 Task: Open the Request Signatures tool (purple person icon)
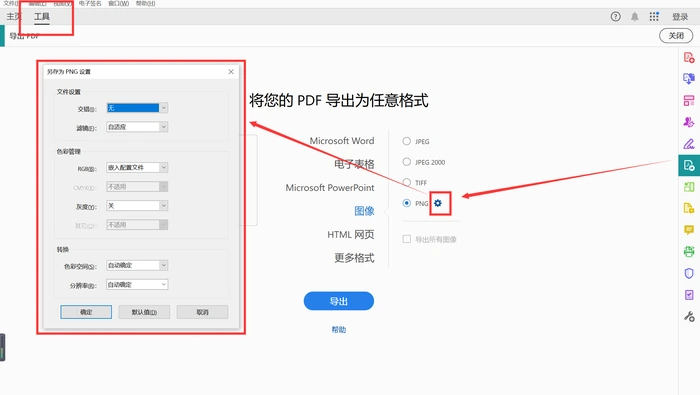[x=689, y=122]
